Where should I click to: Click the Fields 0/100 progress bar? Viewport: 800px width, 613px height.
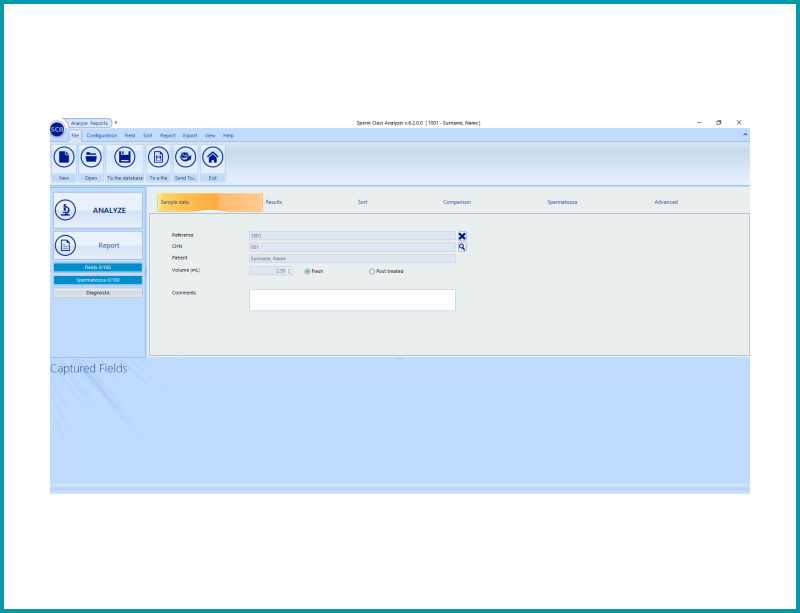tap(98, 267)
